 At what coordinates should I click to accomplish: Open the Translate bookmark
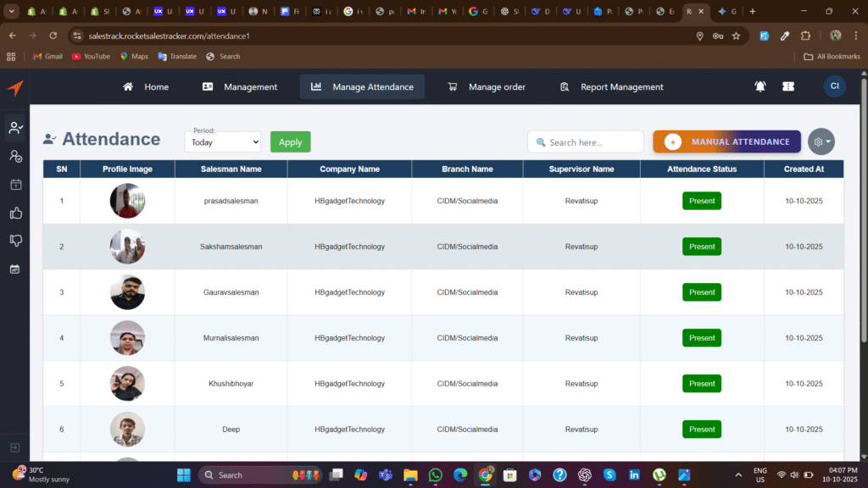pyautogui.click(x=177, y=57)
